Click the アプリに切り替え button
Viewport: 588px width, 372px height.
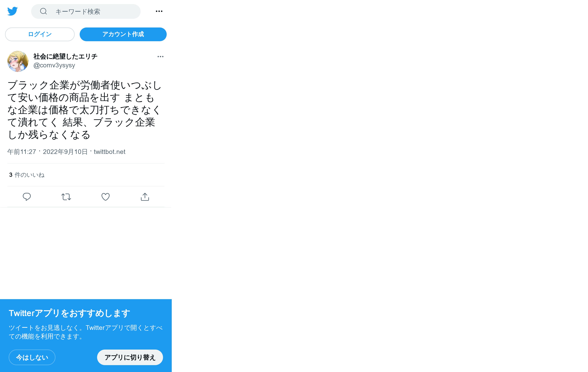click(130, 357)
